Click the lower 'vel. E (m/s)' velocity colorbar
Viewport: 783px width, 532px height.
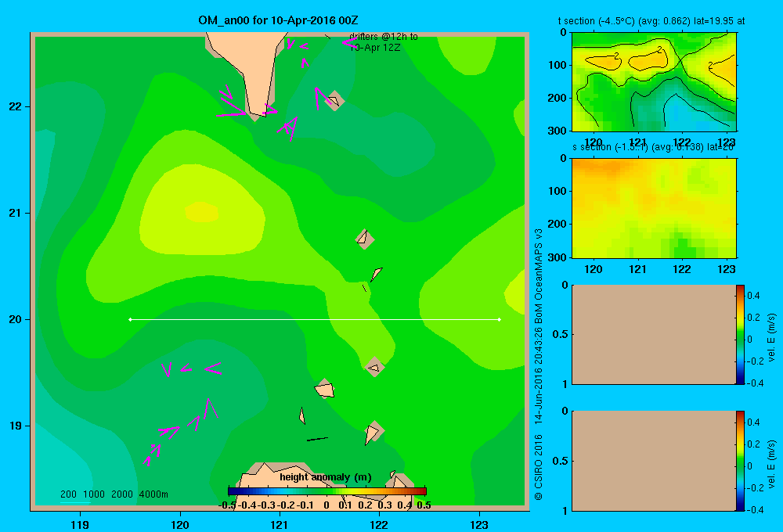740,461
